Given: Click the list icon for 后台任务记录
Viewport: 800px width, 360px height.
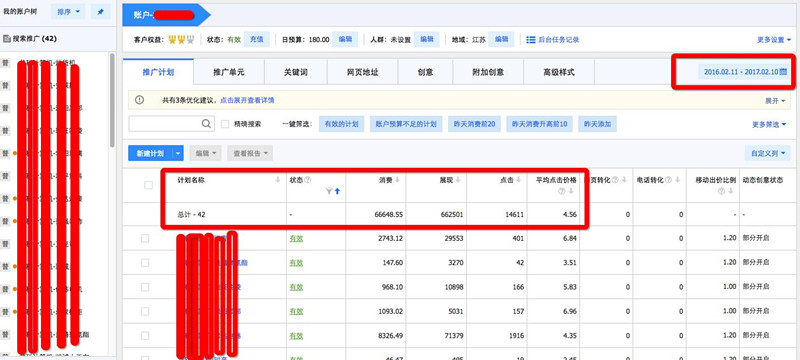Looking at the screenshot, I should click(531, 39).
